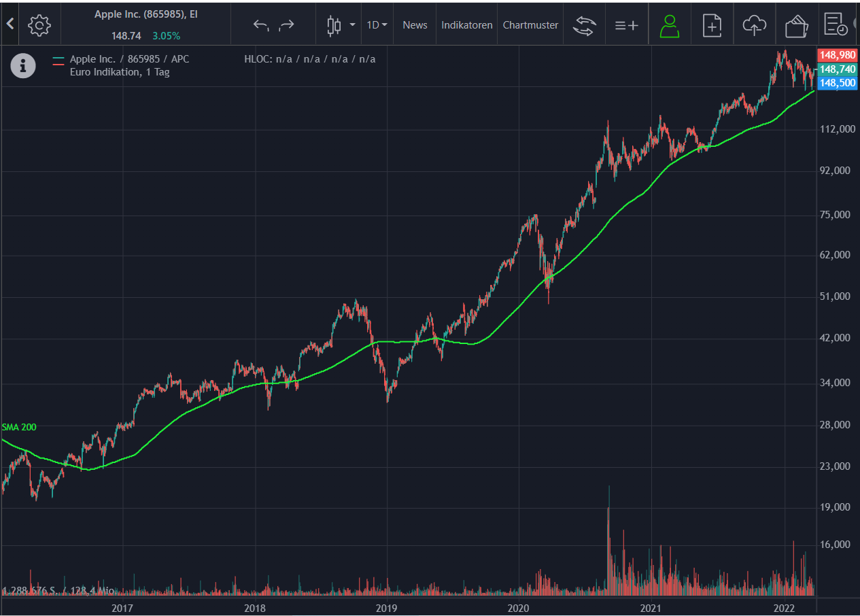Click the 51,000 price axis label
The image size is (860, 616).
click(833, 296)
